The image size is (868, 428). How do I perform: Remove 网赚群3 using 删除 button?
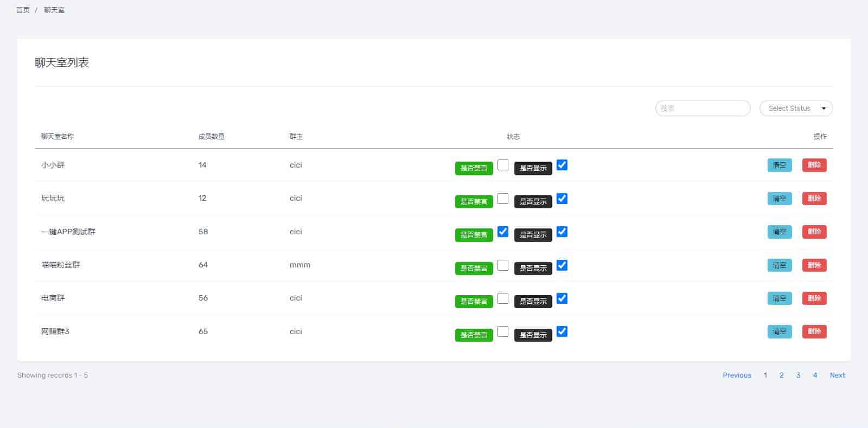[x=814, y=331]
